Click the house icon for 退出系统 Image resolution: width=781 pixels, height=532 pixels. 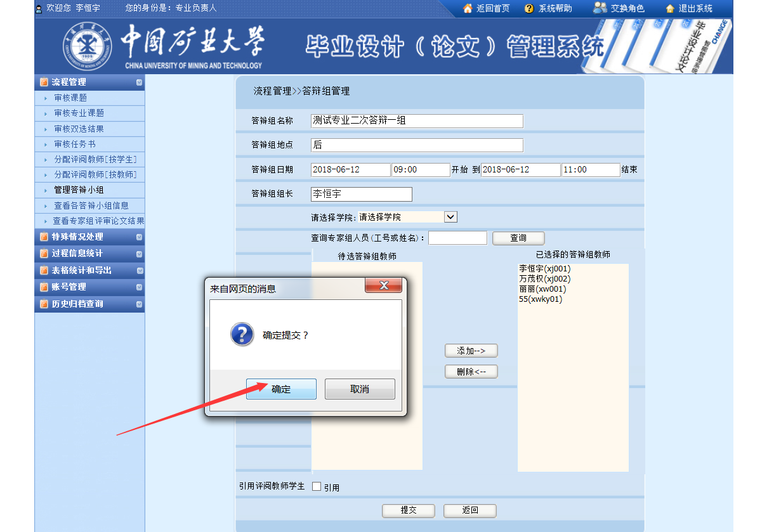click(x=670, y=9)
